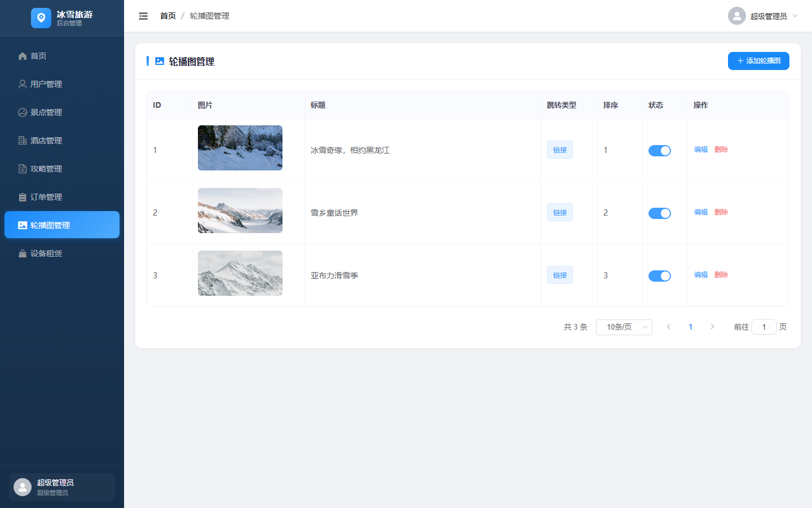812x508 pixels.
Task: Select 设备租赁 in the sidebar
Action: coord(62,253)
